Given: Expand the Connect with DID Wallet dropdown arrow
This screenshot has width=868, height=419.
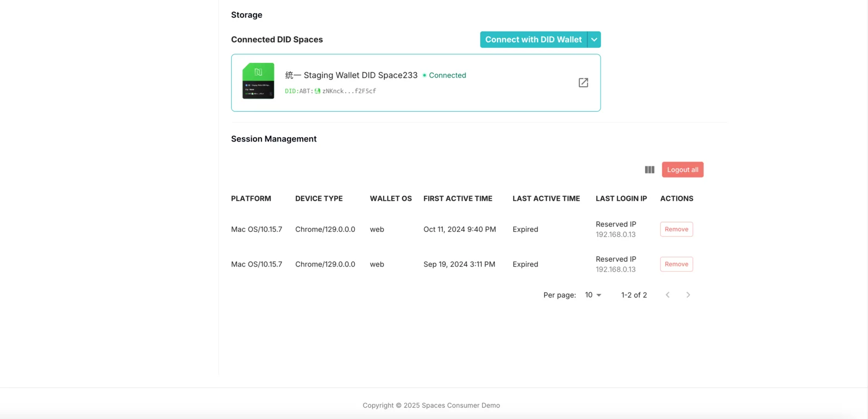Looking at the screenshot, I should point(594,40).
